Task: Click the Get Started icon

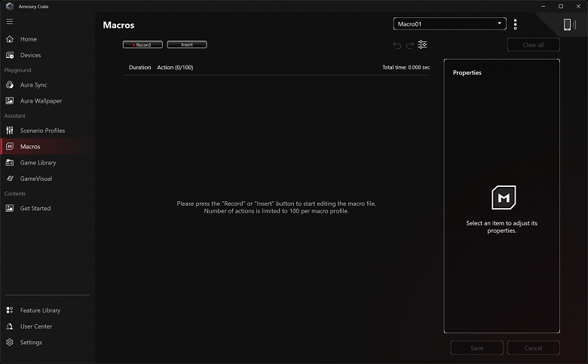Action: (10, 209)
